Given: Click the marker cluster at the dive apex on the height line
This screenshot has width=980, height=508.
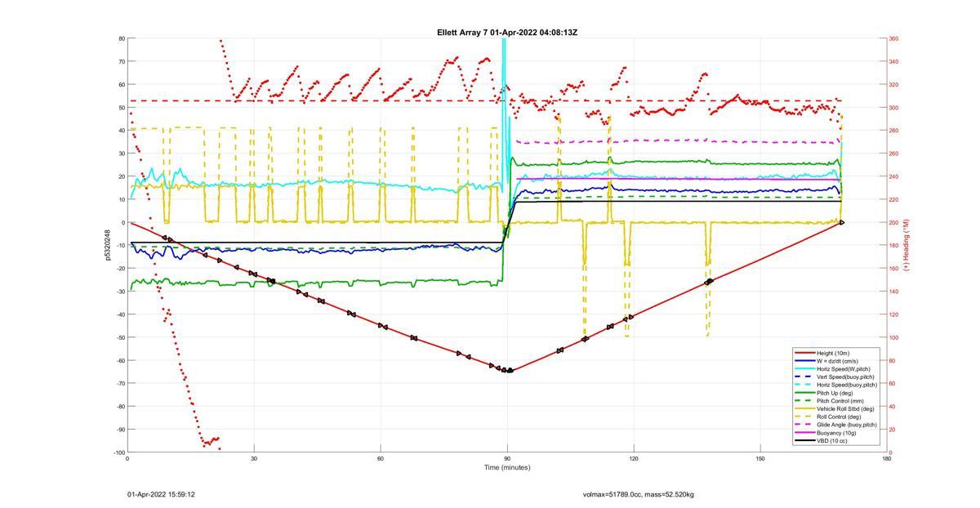Looking at the screenshot, I should (x=507, y=370).
